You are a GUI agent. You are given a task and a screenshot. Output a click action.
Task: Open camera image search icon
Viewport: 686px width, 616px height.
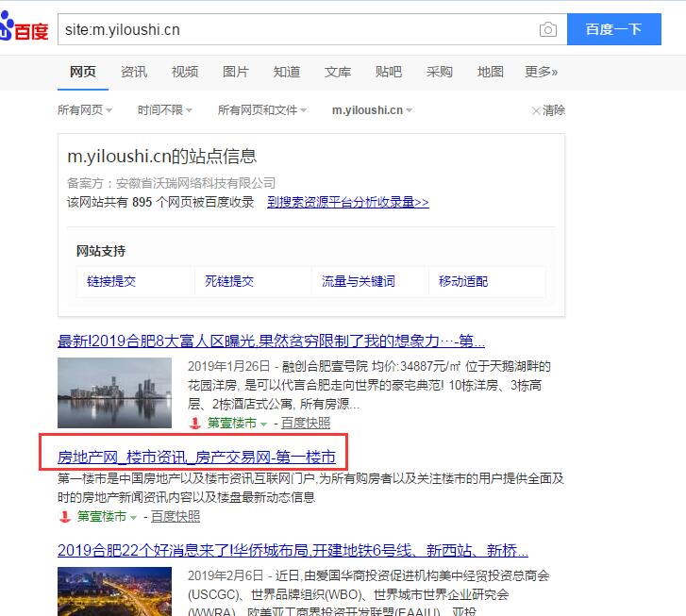pos(547,29)
